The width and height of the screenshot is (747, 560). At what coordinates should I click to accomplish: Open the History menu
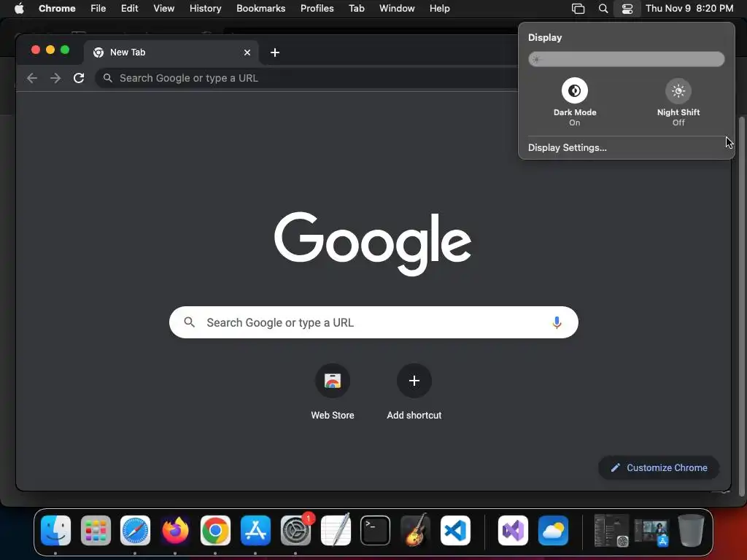pos(205,9)
